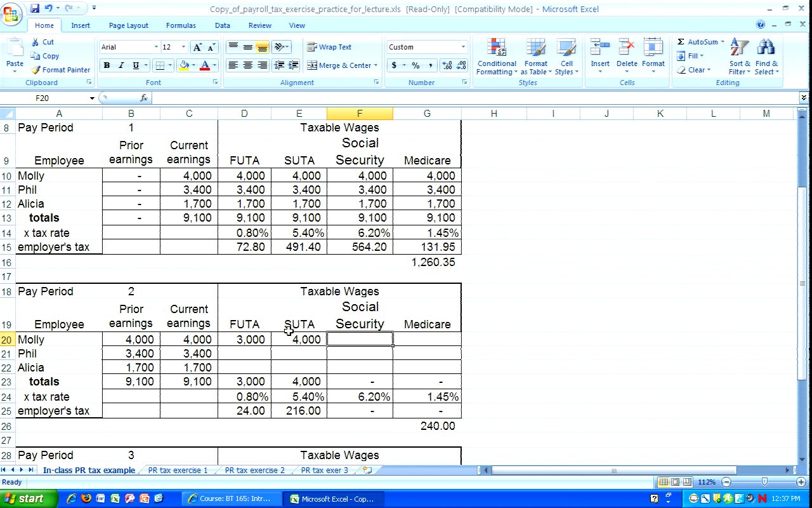
Task: Open the PR tax exercise 1 sheet tab
Action: tap(178, 471)
